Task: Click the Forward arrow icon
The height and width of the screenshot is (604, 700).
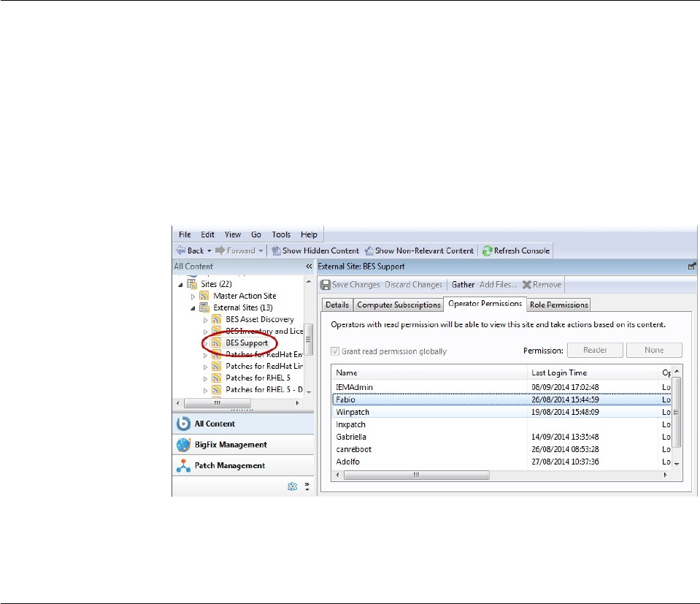Action: [220, 251]
